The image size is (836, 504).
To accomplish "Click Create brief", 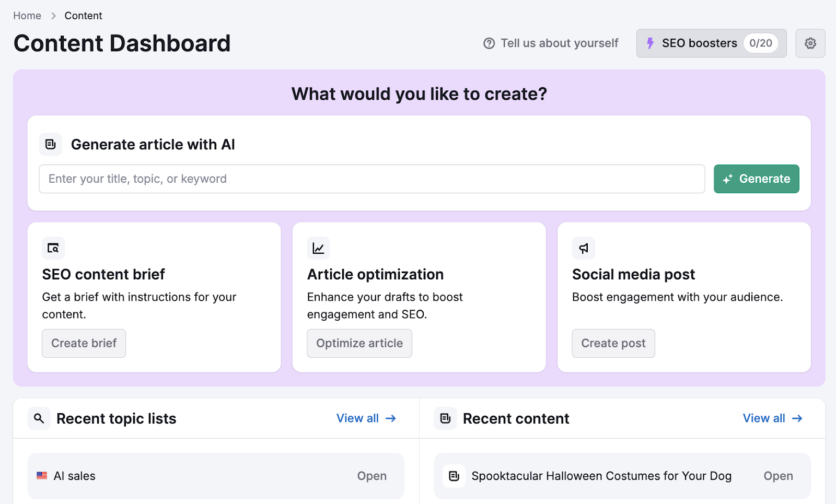I will [x=84, y=343].
